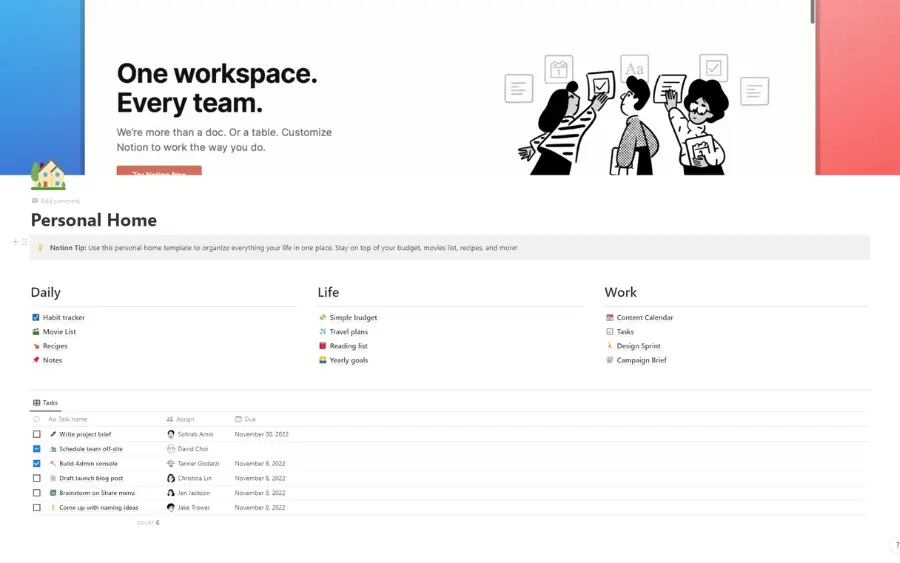Click the plus icon to add a block

15,241
